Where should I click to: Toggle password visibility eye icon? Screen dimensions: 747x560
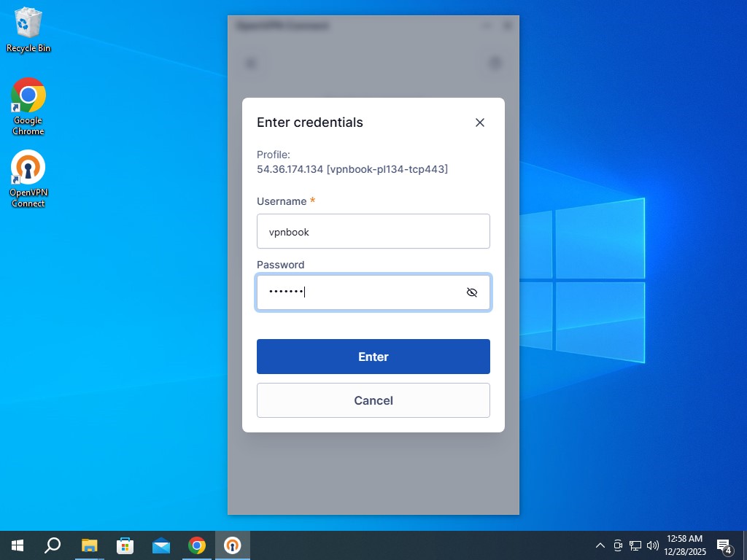pos(472,292)
